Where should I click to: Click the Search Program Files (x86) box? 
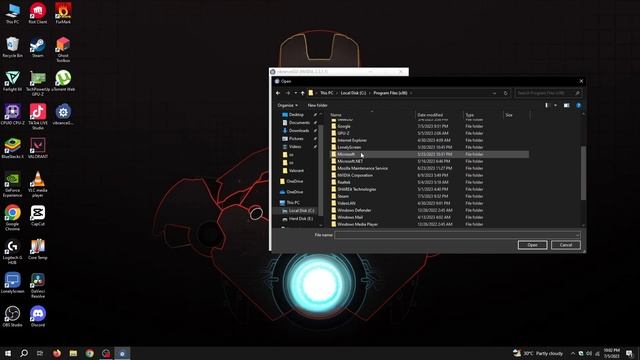point(548,93)
